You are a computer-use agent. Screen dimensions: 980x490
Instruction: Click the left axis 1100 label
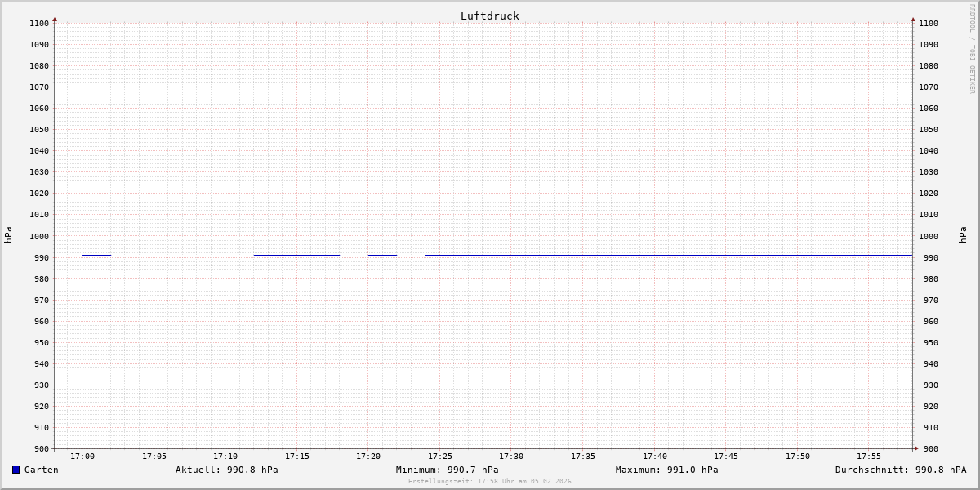click(x=39, y=24)
